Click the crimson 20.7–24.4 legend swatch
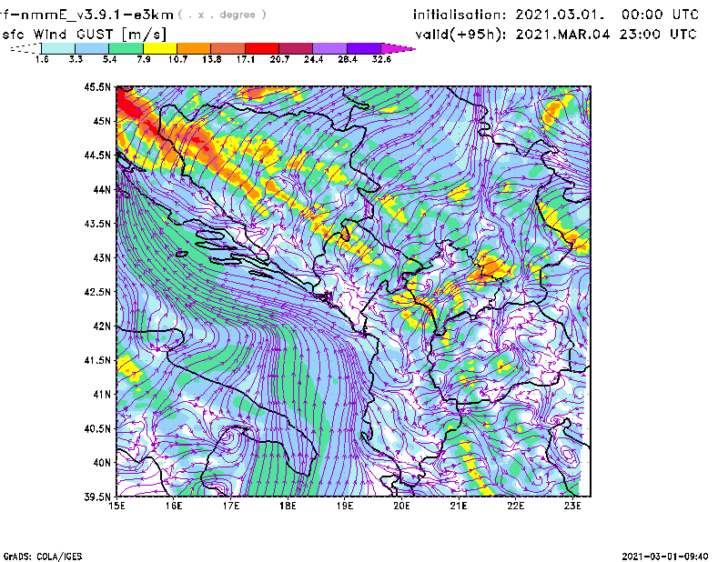The width and height of the screenshot is (728, 562). coord(296,48)
